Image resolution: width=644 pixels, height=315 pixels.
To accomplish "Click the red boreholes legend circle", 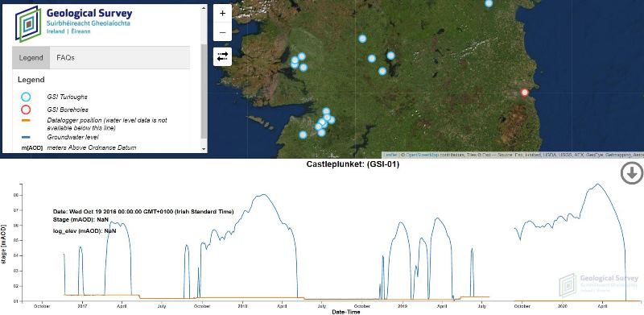I will pyautogui.click(x=26, y=110).
